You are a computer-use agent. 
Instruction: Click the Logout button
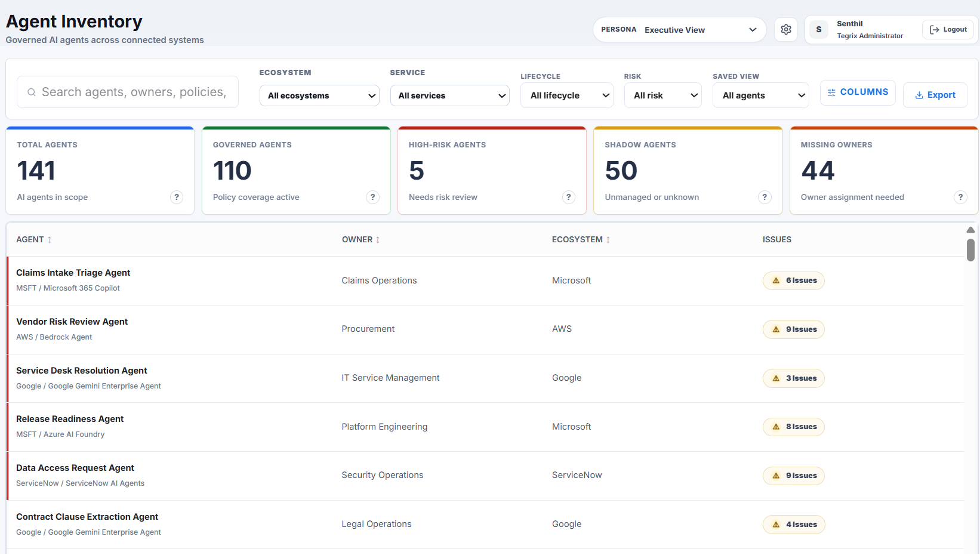tap(948, 30)
